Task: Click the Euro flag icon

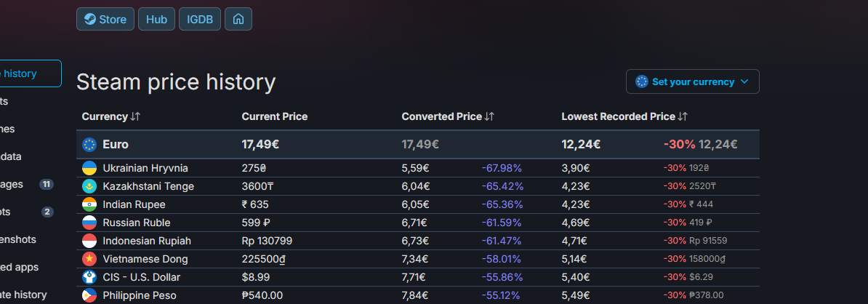Action: pyautogui.click(x=89, y=144)
